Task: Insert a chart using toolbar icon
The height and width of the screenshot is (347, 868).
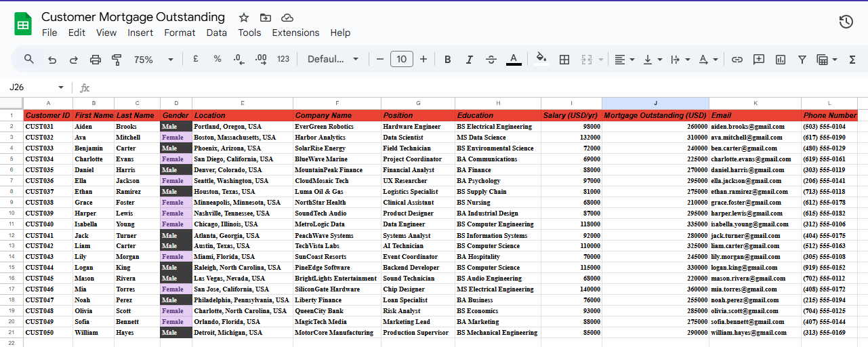Action: tap(781, 60)
